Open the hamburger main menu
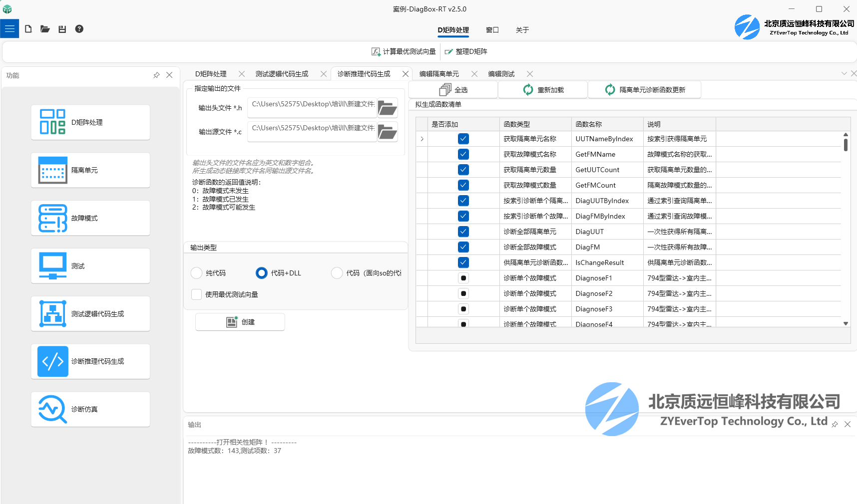 click(x=9, y=29)
